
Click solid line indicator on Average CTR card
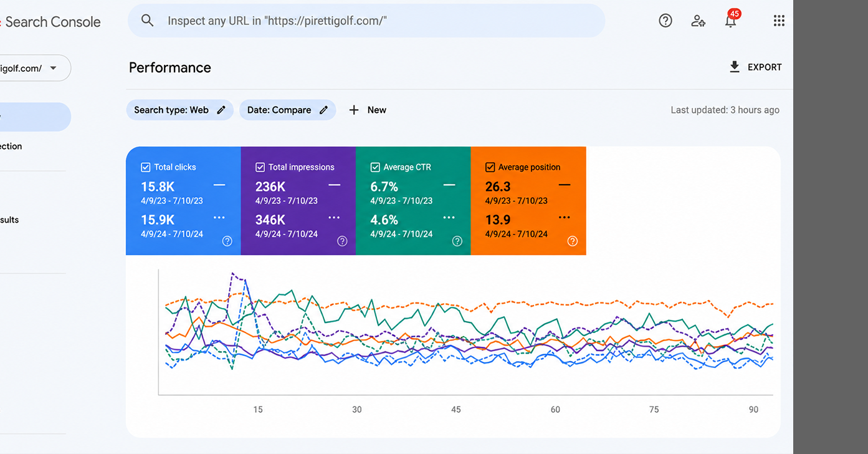coord(449,185)
